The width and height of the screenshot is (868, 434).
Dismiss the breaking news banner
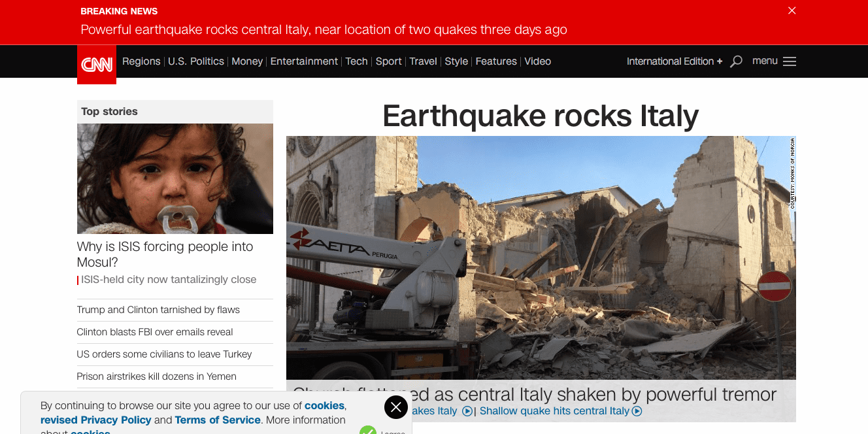point(792,10)
